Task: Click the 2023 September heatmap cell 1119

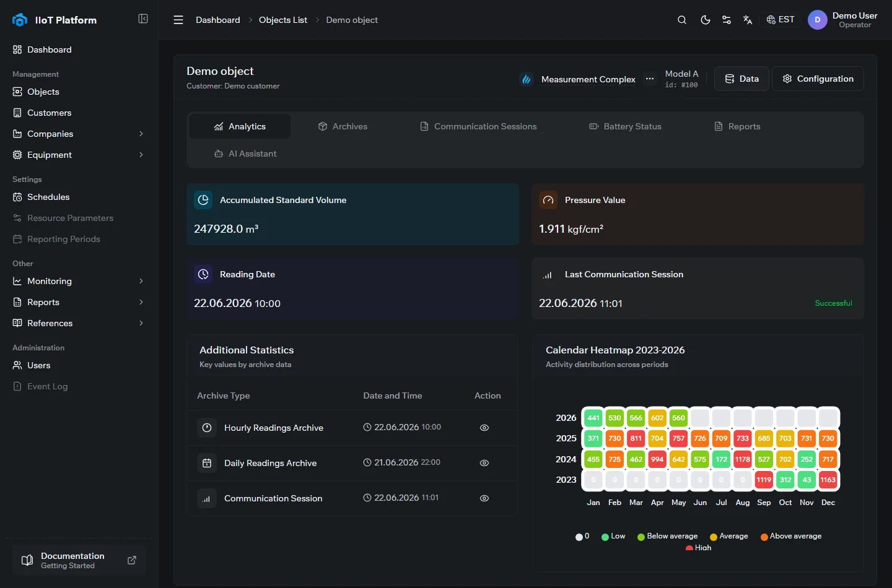Action: (764, 480)
